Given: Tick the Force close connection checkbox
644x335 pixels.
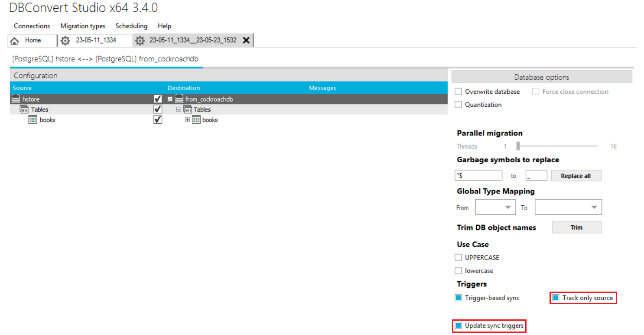Looking at the screenshot, I should tap(536, 92).
